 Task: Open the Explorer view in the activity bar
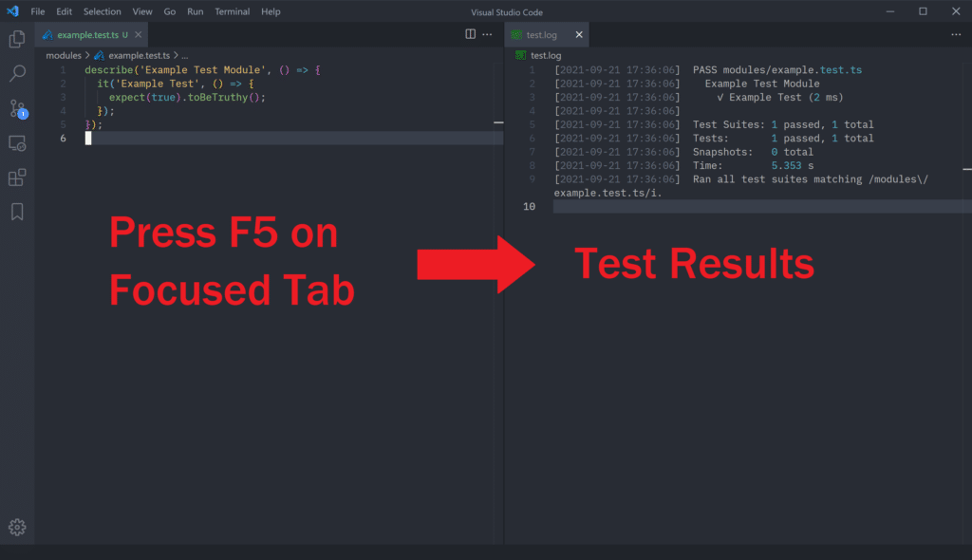coord(16,38)
